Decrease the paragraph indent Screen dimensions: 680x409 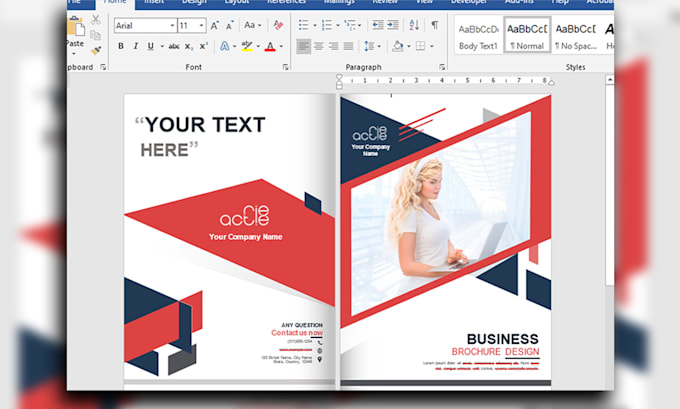[x=378, y=25]
